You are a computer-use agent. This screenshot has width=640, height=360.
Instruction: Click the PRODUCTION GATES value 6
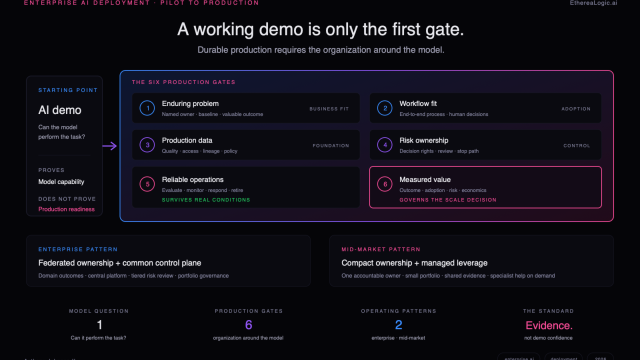249,325
